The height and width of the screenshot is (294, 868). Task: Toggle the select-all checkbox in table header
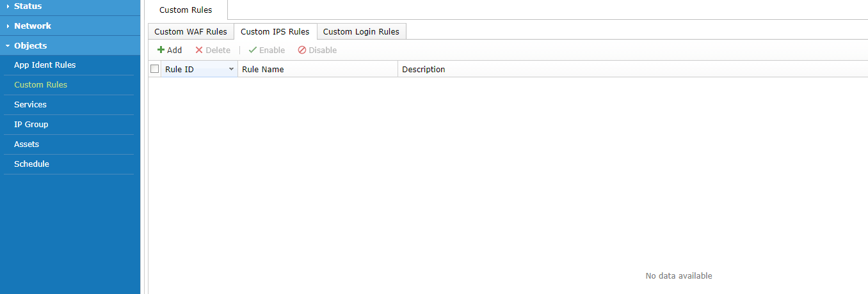[154, 69]
